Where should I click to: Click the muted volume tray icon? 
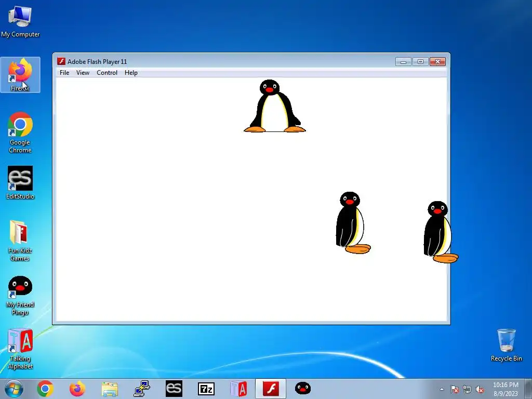click(480, 389)
